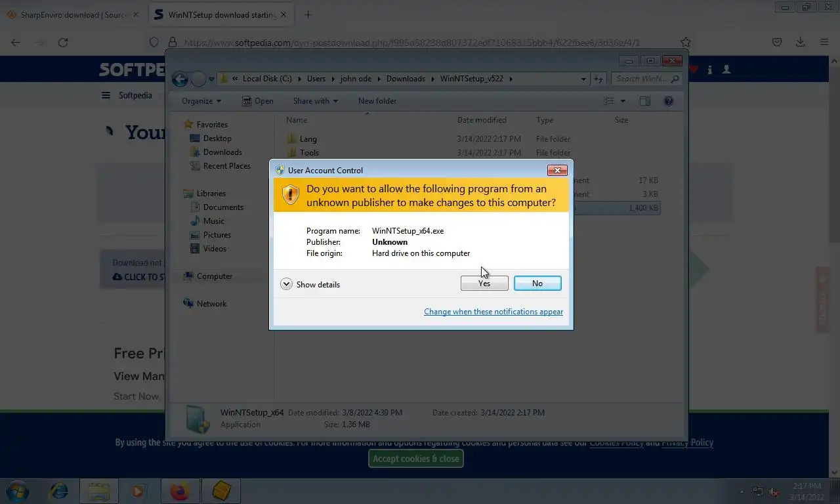Image resolution: width=840 pixels, height=504 pixels.
Task: Click the Explorer search box
Action: tap(647, 79)
